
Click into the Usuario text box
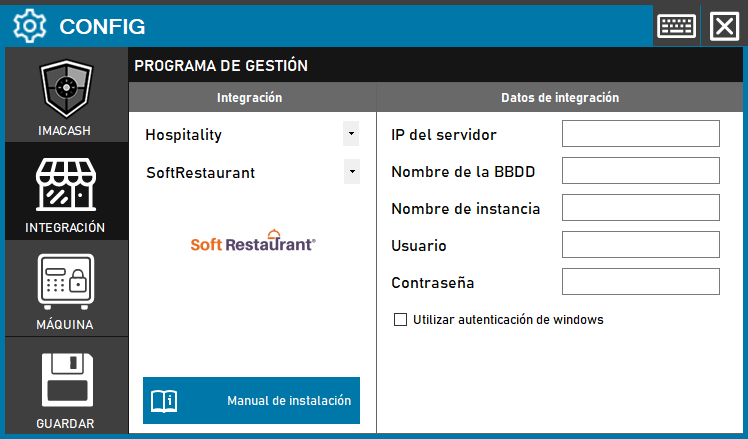tap(640, 245)
